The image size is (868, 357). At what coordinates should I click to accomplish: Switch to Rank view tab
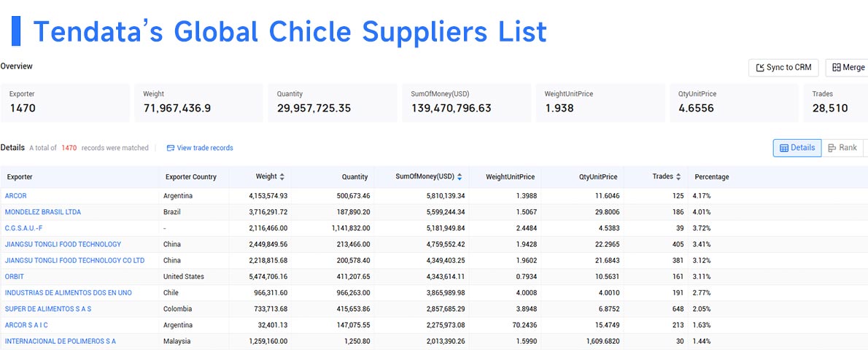tap(842, 148)
